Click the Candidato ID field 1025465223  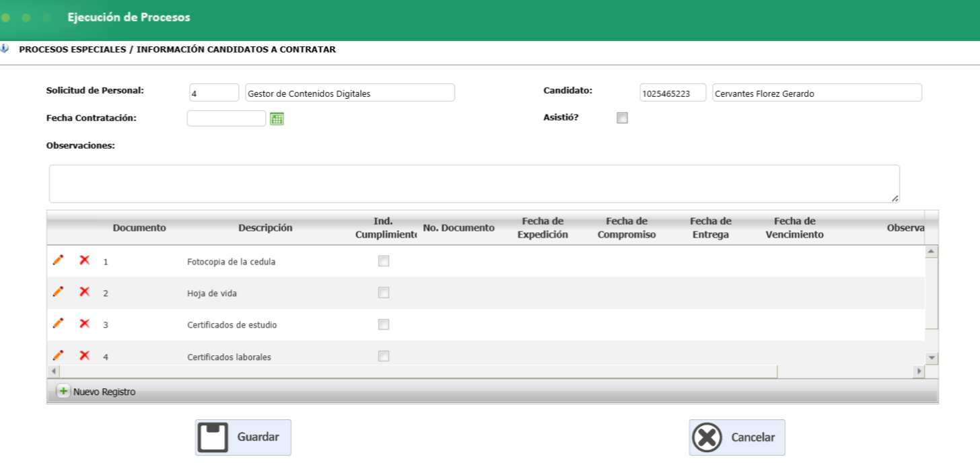[673, 93]
